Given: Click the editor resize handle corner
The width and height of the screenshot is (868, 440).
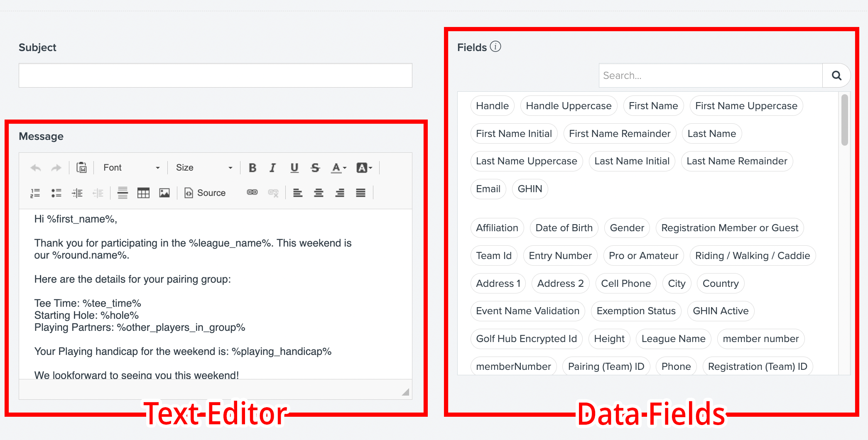Looking at the screenshot, I should [x=405, y=392].
